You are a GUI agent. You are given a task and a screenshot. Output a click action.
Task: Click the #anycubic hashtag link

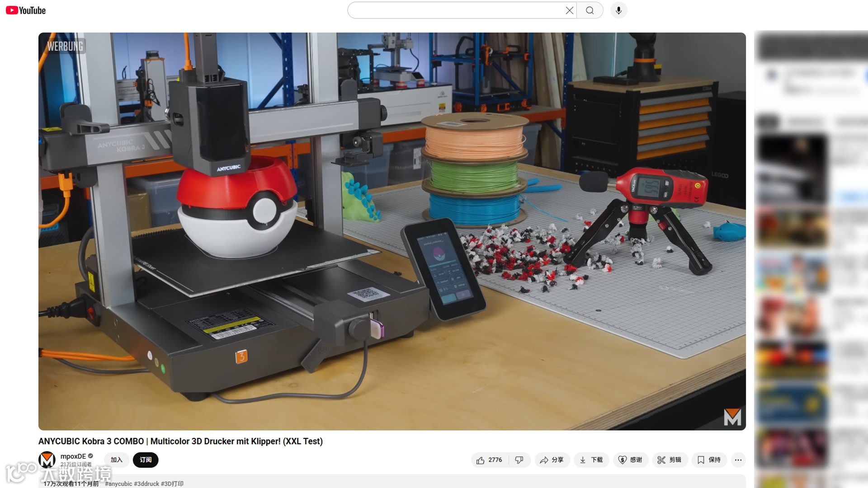[118, 483]
